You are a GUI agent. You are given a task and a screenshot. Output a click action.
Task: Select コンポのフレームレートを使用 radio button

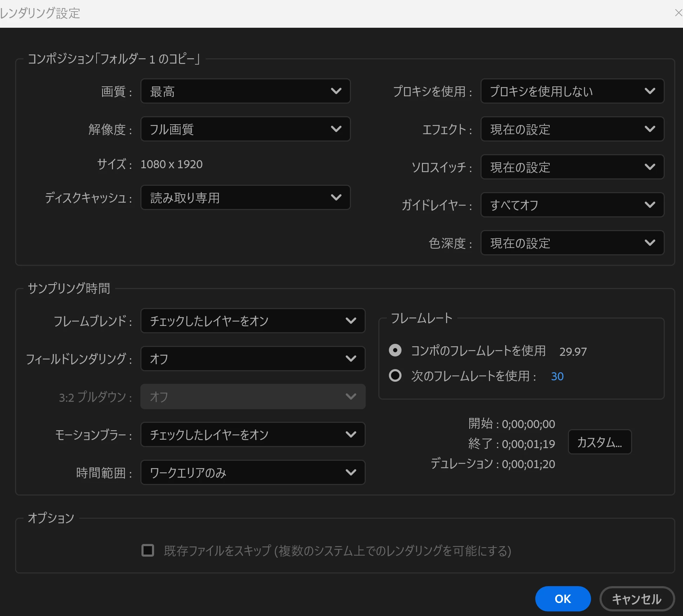pos(395,350)
